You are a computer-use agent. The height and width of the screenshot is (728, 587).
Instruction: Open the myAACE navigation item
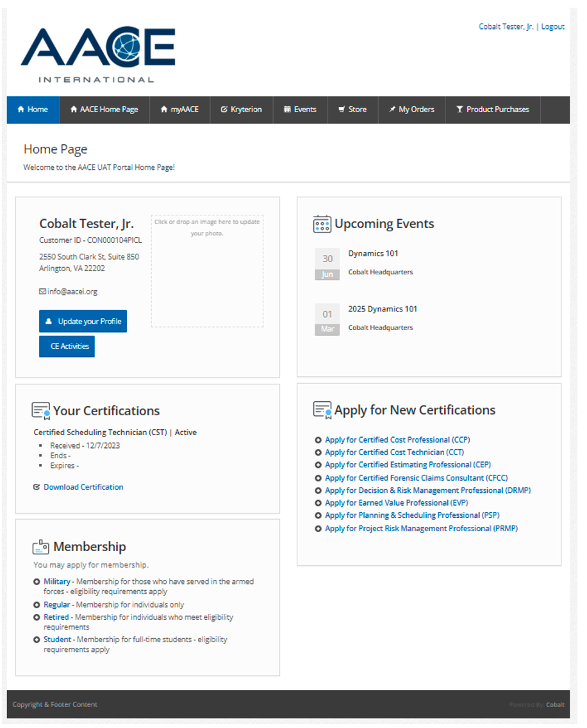179,110
